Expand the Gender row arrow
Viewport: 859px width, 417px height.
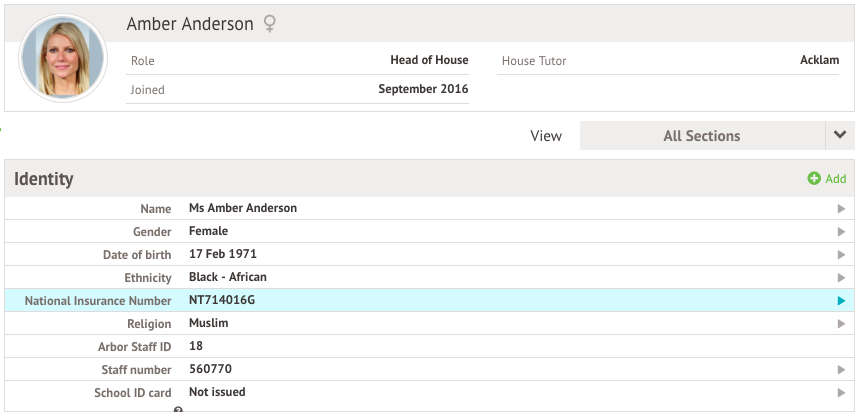tap(841, 232)
